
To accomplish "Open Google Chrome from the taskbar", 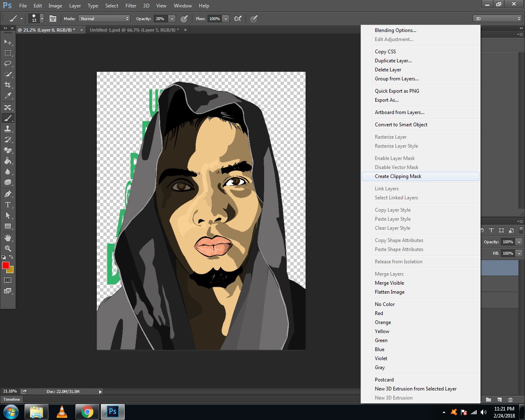I will [x=87, y=411].
